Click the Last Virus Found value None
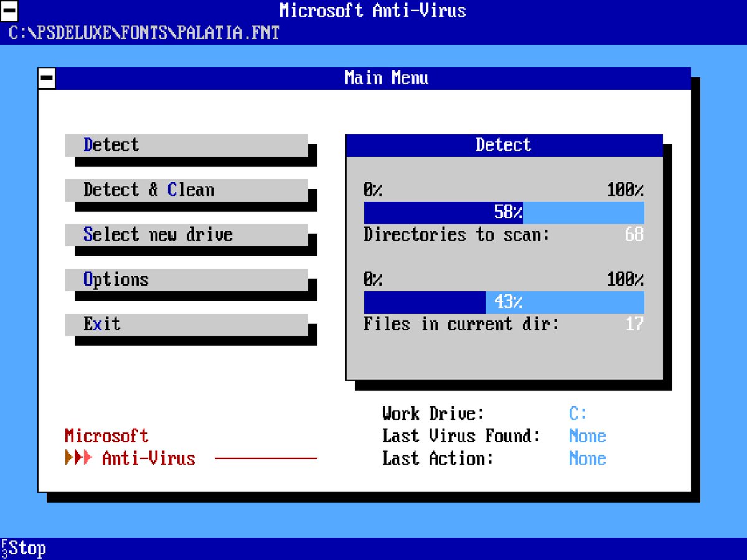Image resolution: width=747 pixels, height=560 pixels. coord(588,436)
